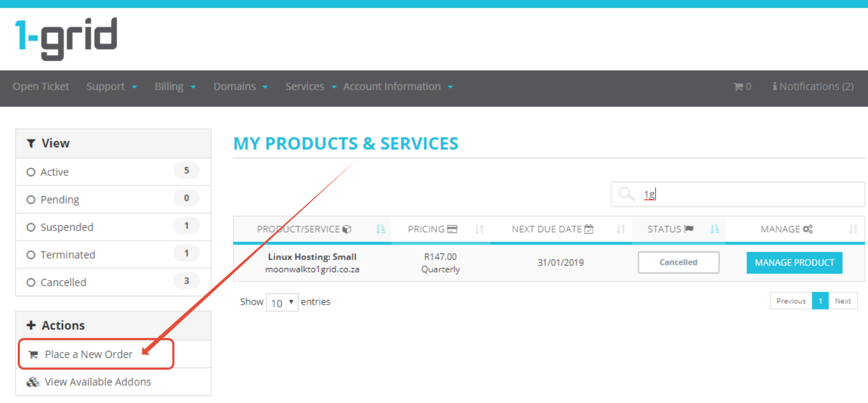The image size is (868, 403).
Task: Click the cart icon beside Place a New Order
Action: (x=33, y=355)
